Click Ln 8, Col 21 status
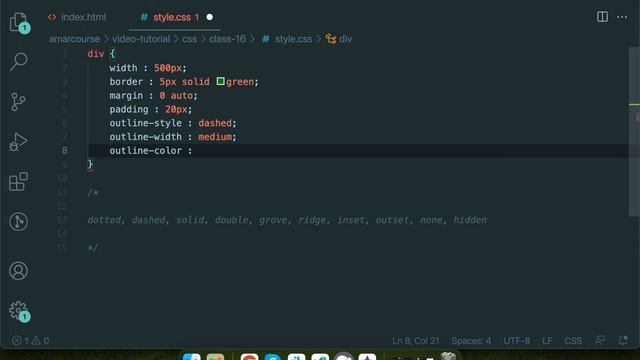The height and width of the screenshot is (360, 640). (416, 340)
